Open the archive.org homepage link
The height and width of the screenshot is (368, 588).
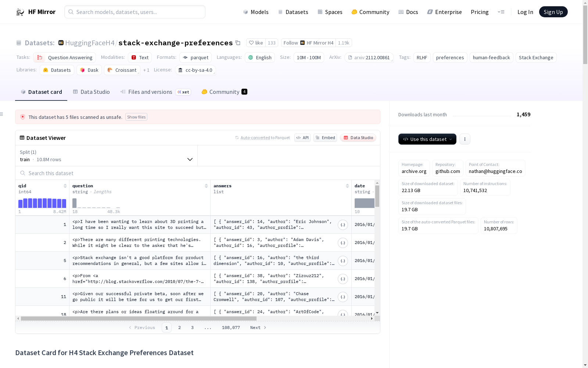414,171
